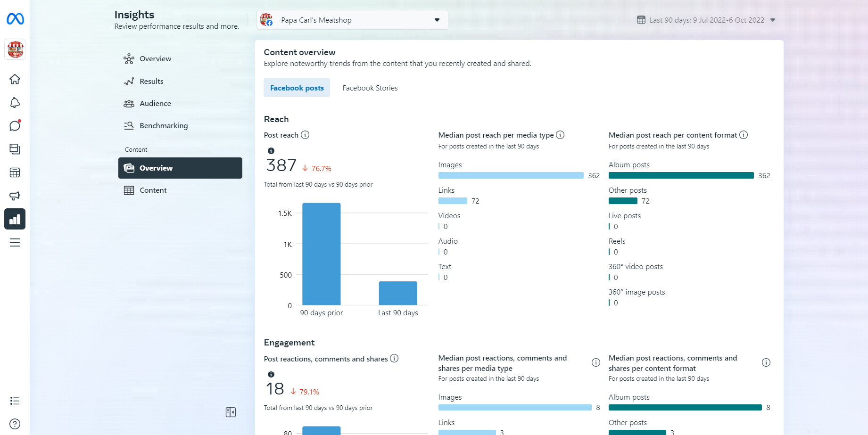Show info for Median post reach per media type
The image size is (868, 435).
click(560, 135)
